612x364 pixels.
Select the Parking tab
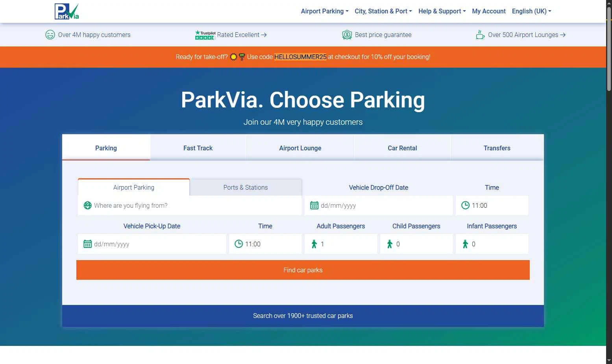click(106, 148)
